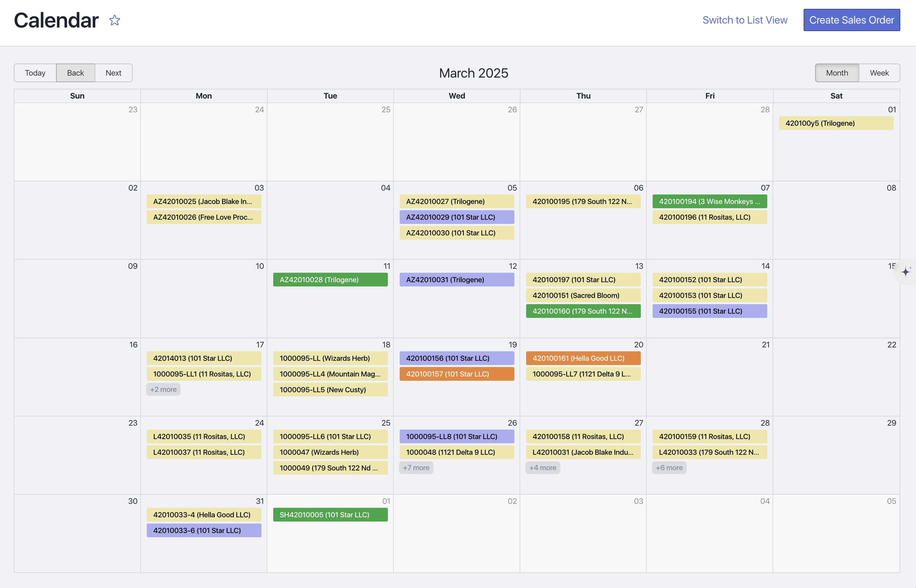Select date 04 in the March Tue column
The height and width of the screenshot is (588, 916).
pyautogui.click(x=385, y=188)
